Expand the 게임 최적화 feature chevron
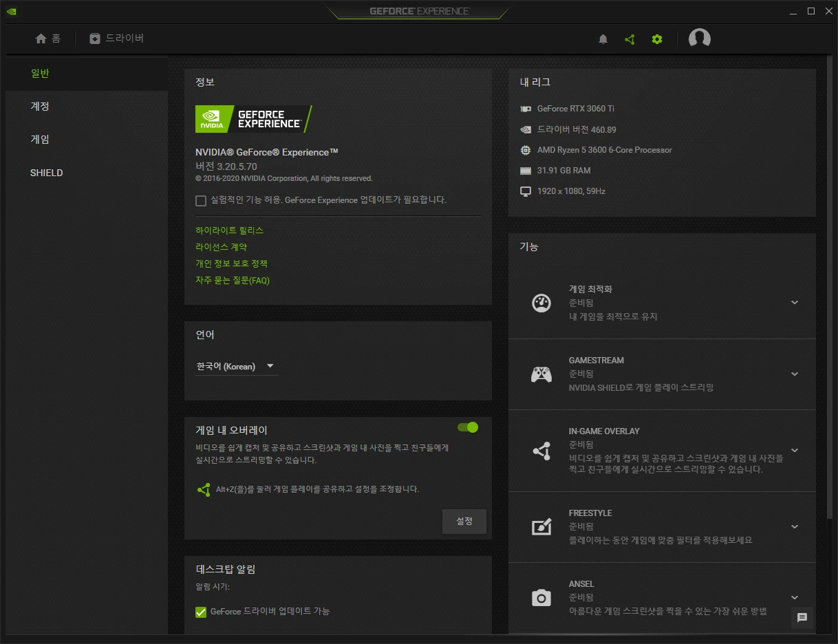Image resolution: width=838 pixels, height=644 pixels. [795, 303]
